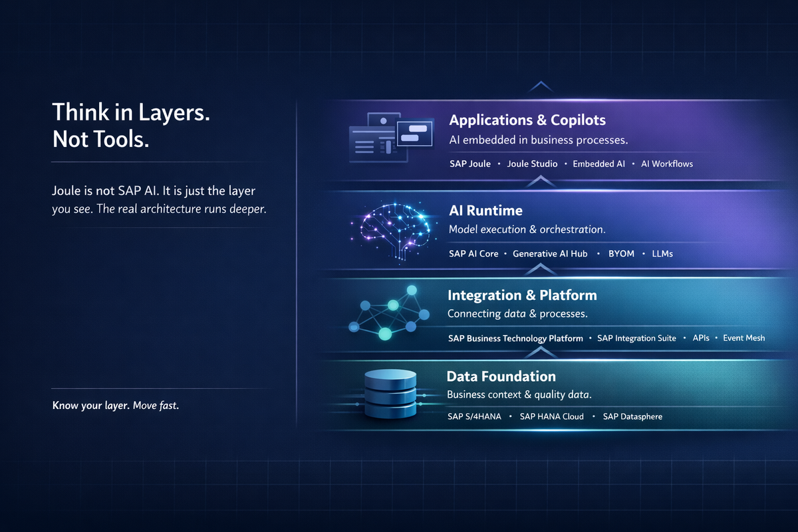Click SAP Datasphere in Data Foundation
Image resolution: width=798 pixels, height=532 pixels.
tap(632, 416)
